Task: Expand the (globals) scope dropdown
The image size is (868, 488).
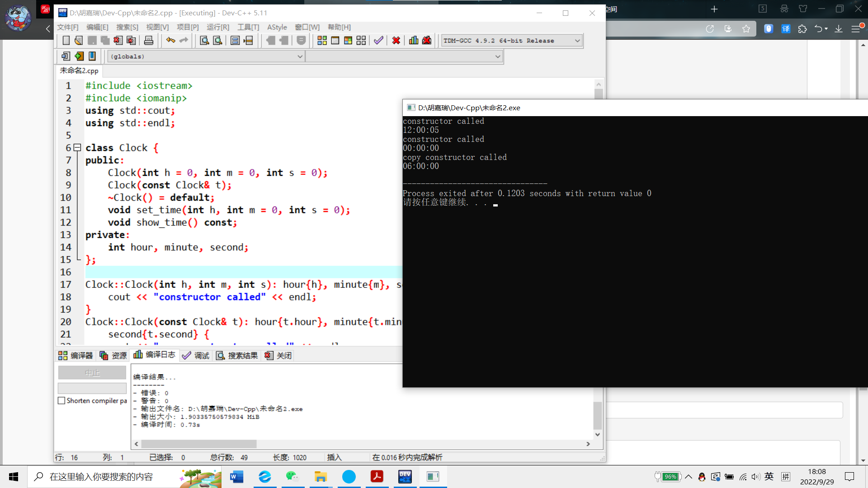Action: [x=300, y=56]
